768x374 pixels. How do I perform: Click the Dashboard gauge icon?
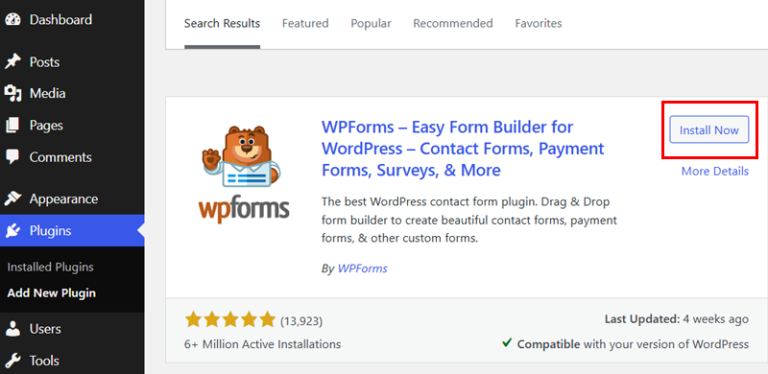tap(13, 20)
